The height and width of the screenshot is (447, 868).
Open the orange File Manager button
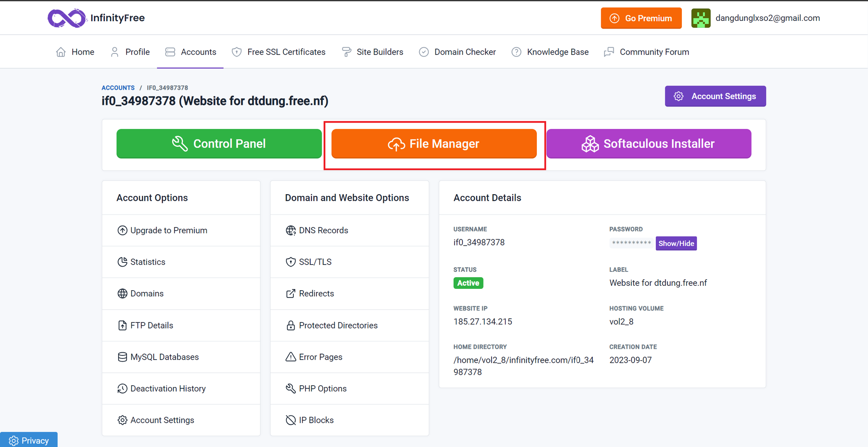434,144
